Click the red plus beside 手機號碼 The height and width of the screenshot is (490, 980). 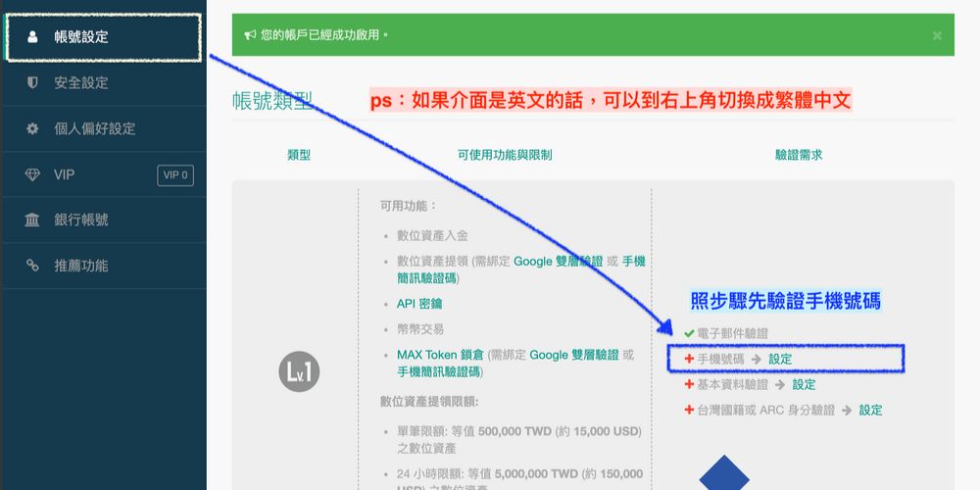click(689, 359)
